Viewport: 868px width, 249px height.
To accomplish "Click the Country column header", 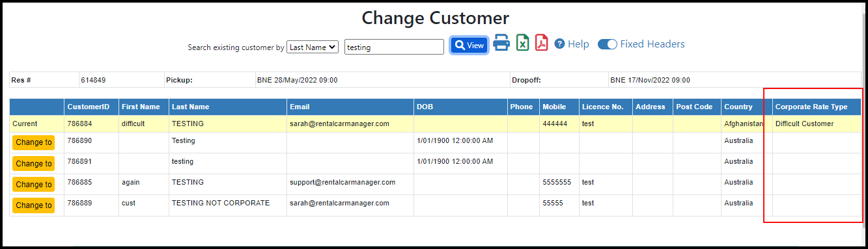I will pos(738,107).
